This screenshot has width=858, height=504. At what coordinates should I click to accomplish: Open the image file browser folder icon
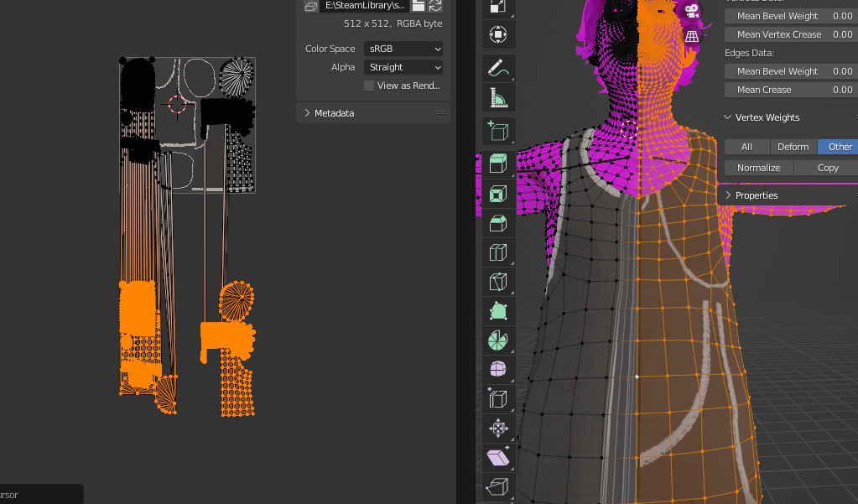point(419,6)
